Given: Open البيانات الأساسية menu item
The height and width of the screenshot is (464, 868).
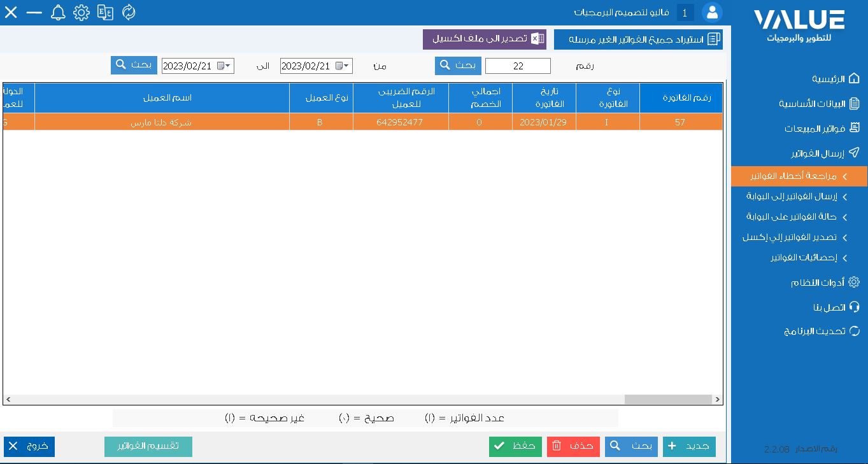Looking at the screenshot, I should (819, 104).
